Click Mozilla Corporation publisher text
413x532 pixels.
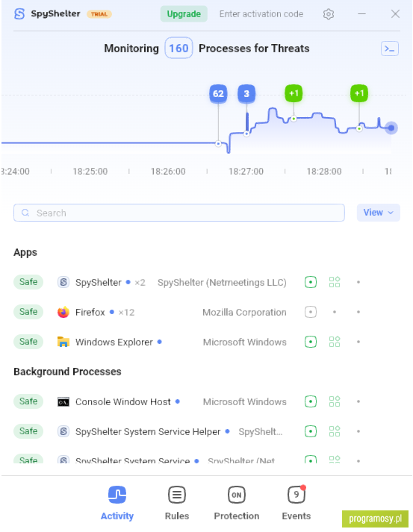pyautogui.click(x=244, y=312)
